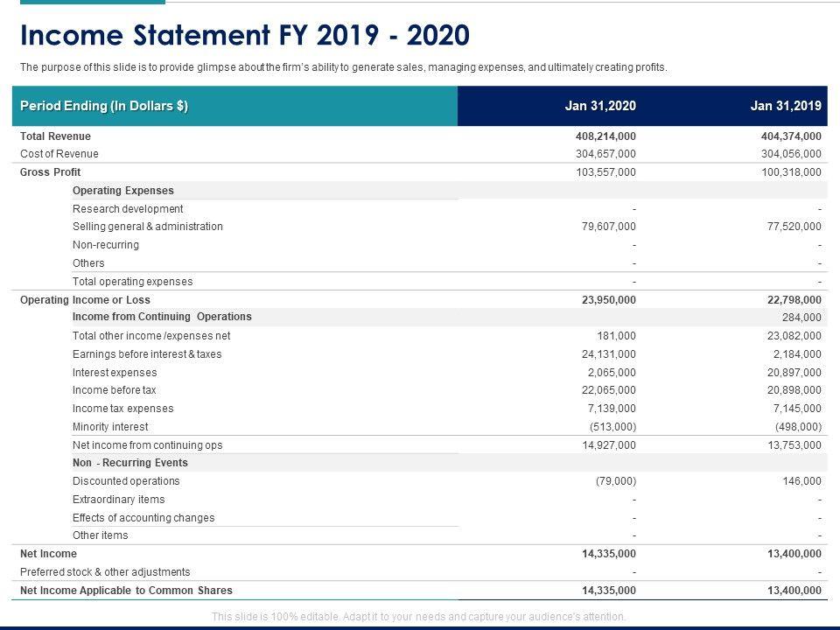The image size is (840, 630).
Task: Select the Other items label
Action: click(100, 535)
